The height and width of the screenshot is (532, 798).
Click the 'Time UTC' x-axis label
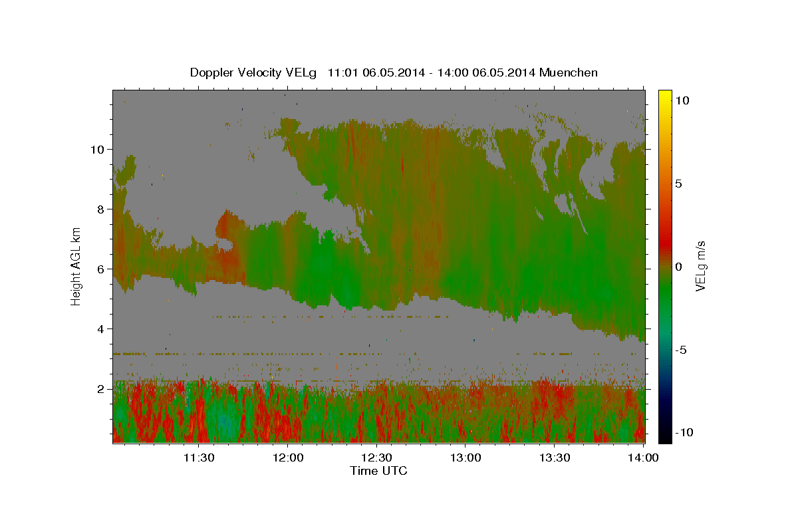(378, 471)
